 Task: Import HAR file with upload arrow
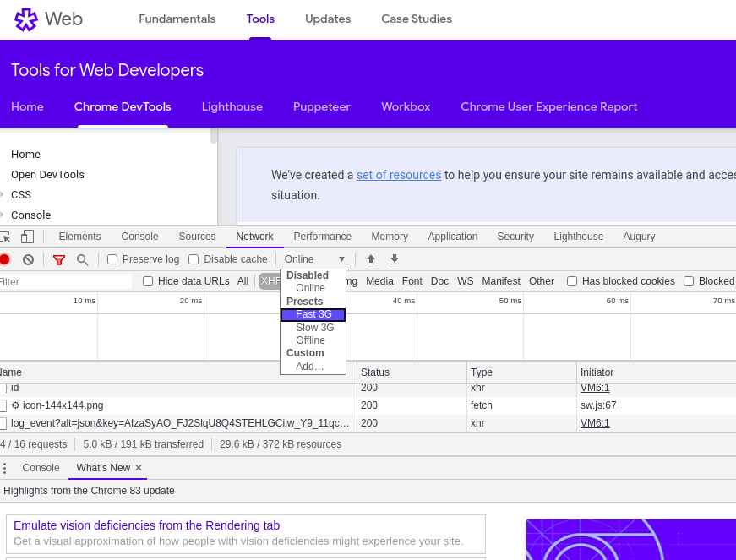pyautogui.click(x=370, y=259)
